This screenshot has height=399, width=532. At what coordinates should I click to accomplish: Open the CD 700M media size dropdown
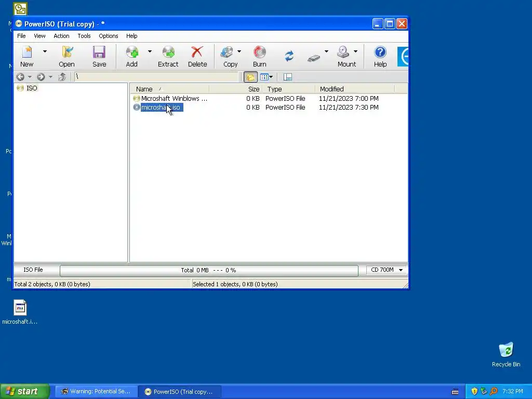pyautogui.click(x=387, y=270)
